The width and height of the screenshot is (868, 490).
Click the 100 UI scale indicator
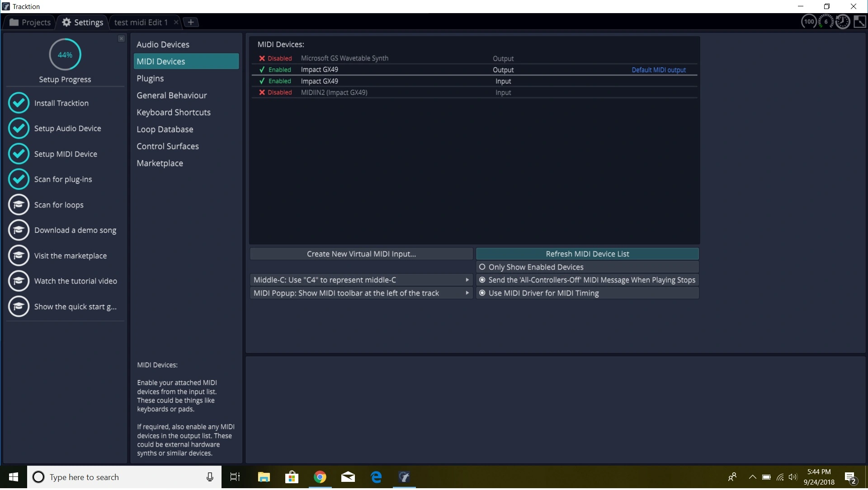point(809,22)
